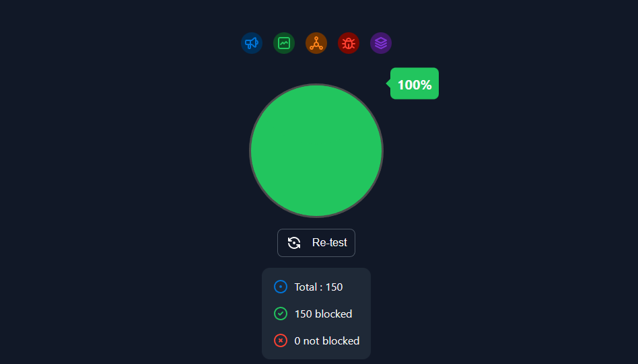
Task: Click the red bug icon
Action: [x=349, y=43]
